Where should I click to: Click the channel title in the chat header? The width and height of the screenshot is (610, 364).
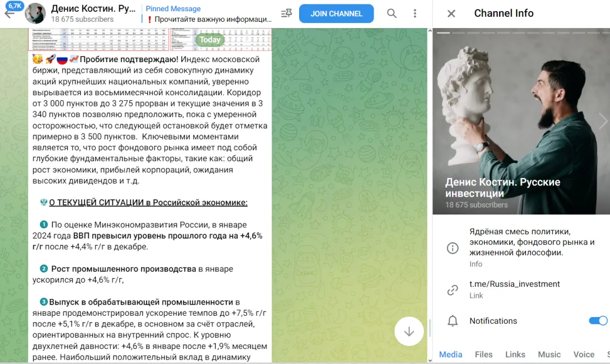point(94,8)
